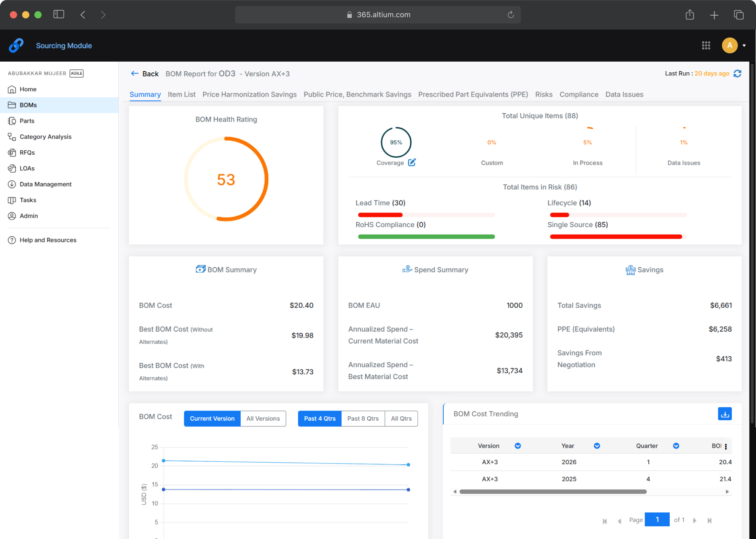Switch chart to All Versions
This screenshot has width=756, height=539.
coord(263,419)
